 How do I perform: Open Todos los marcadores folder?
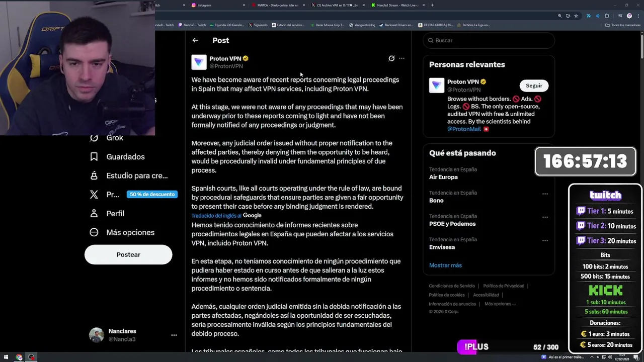click(x=623, y=25)
